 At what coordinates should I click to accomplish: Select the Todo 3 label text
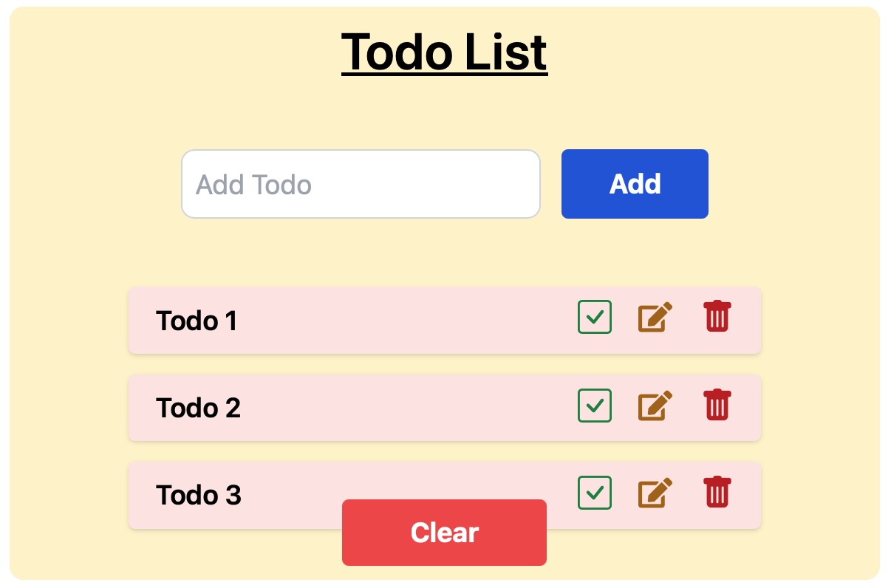(x=198, y=495)
